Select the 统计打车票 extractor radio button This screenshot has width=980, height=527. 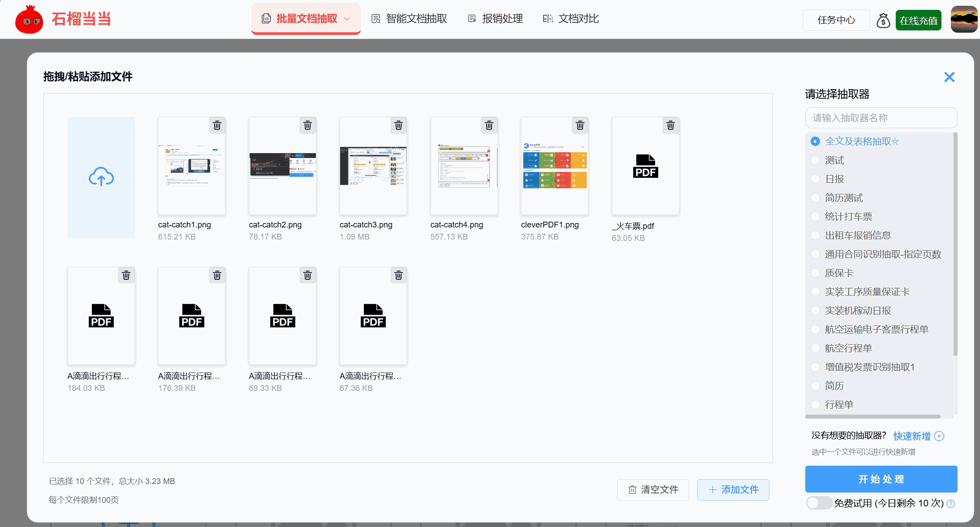(815, 217)
